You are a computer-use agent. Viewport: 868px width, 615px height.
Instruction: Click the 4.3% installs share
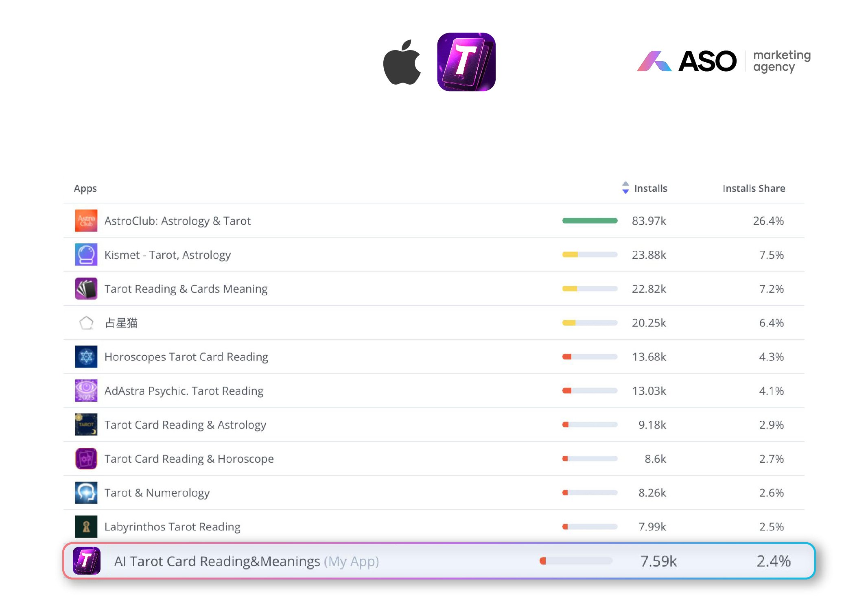pyautogui.click(x=771, y=357)
